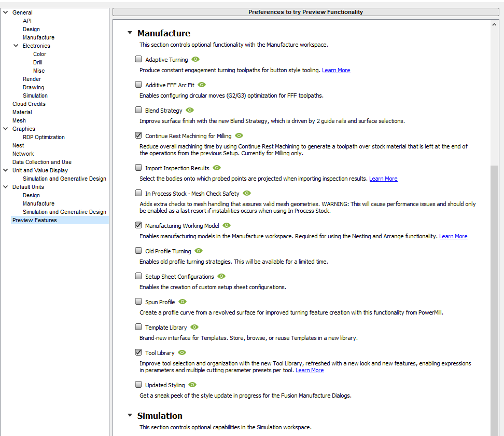Click the eye icon next to Template Library
Viewport: 504px width, 436px height.
pyautogui.click(x=194, y=327)
